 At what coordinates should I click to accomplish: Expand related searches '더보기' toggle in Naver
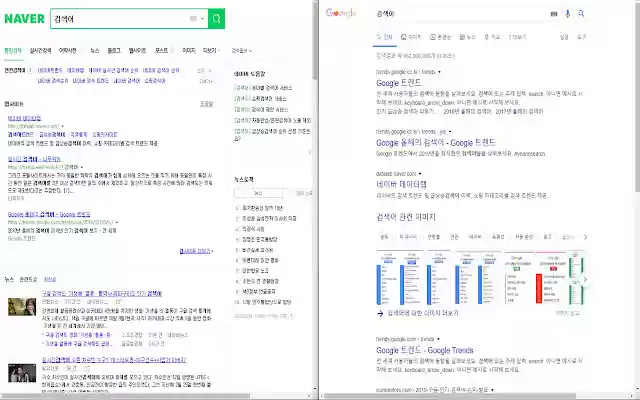(205, 81)
